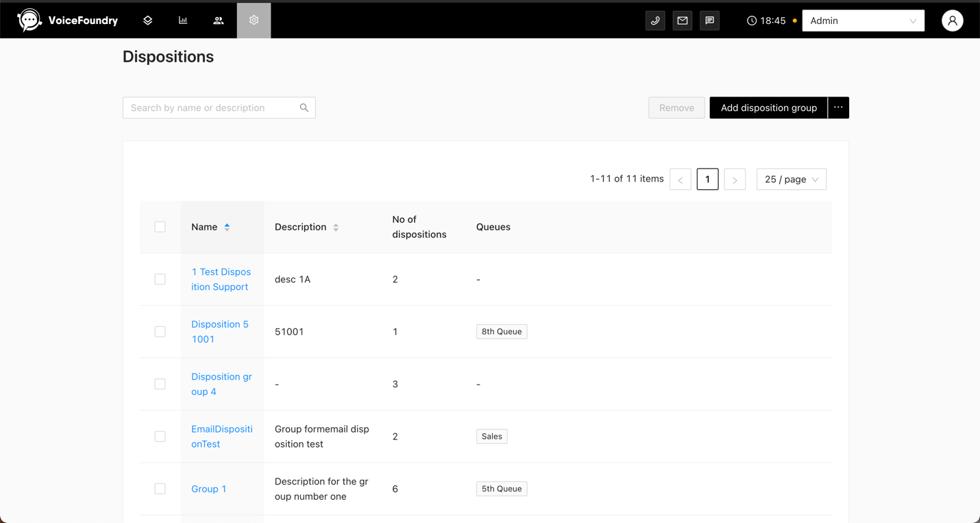Click the phone call icon
The image size is (980, 523).
click(655, 21)
